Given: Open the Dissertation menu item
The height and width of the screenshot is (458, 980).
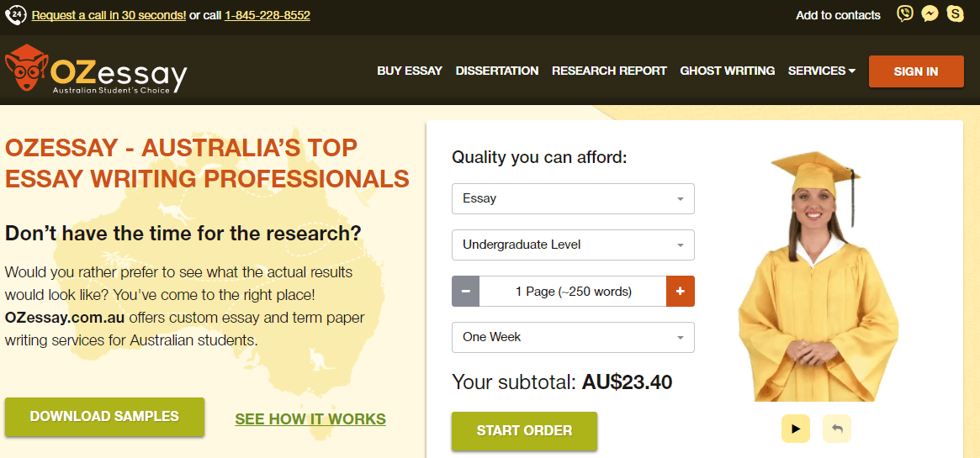Looking at the screenshot, I should 497,71.
